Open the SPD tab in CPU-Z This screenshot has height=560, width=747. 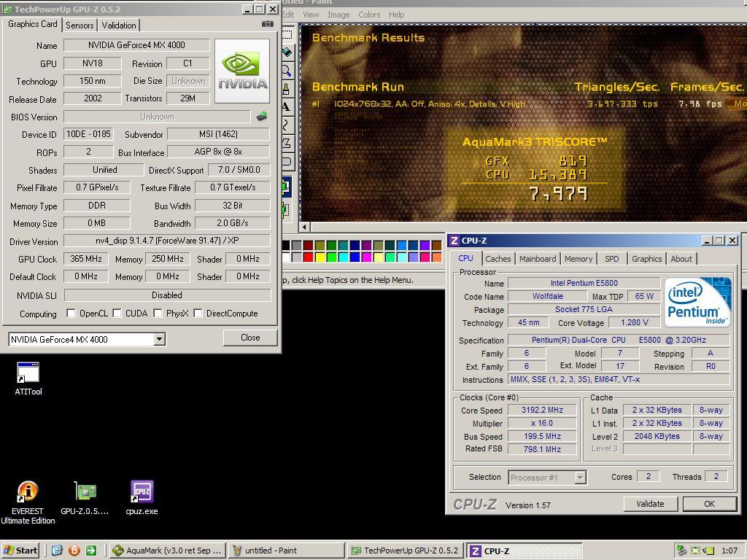tap(612, 259)
